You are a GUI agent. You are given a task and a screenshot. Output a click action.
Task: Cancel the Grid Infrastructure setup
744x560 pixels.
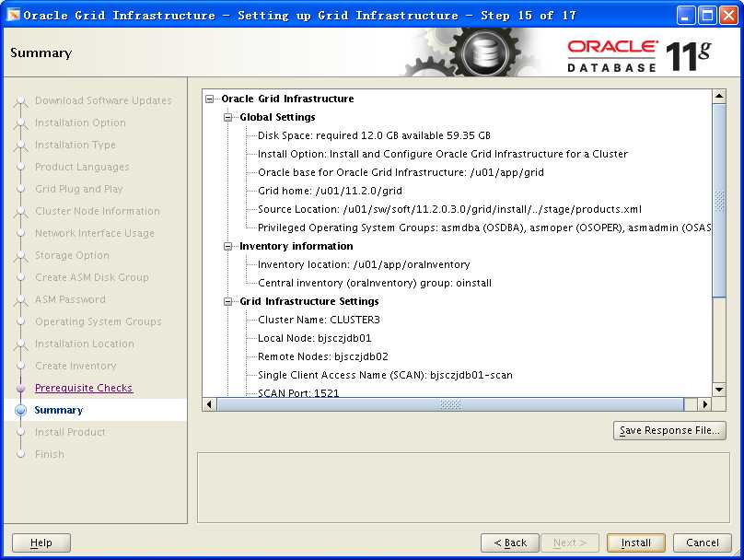pyautogui.click(x=703, y=542)
